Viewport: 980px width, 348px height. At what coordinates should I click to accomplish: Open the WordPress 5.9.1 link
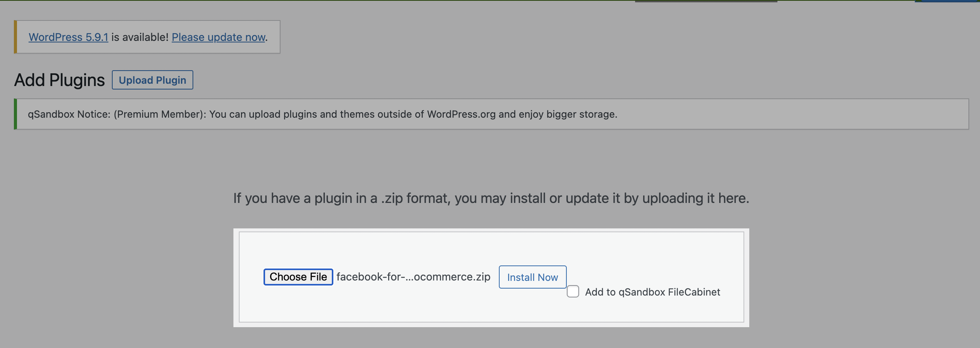pos(68,37)
